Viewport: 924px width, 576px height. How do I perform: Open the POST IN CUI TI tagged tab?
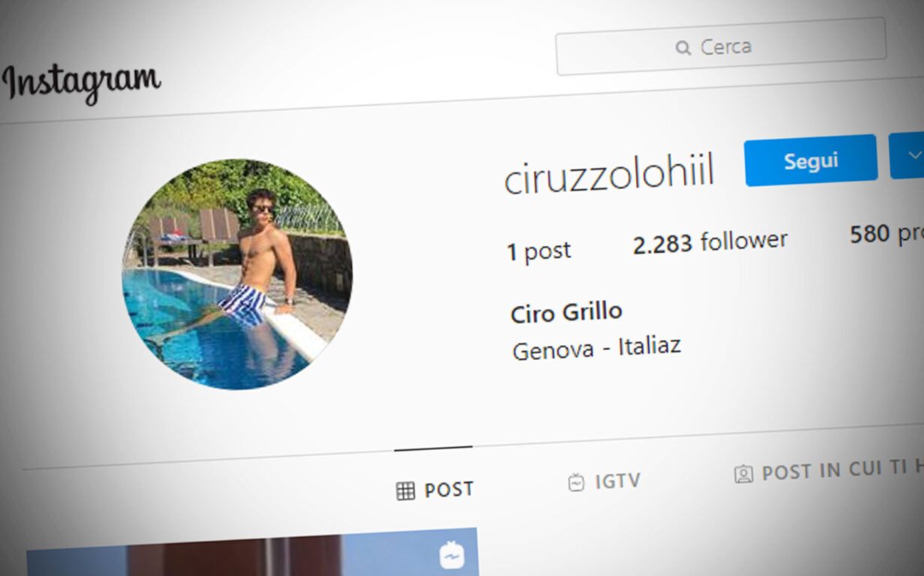[829, 471]
